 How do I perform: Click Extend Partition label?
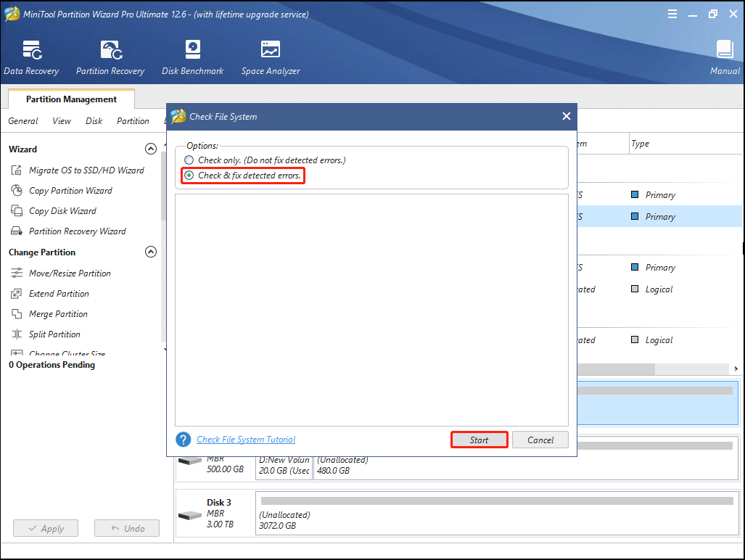coord(59,294)
